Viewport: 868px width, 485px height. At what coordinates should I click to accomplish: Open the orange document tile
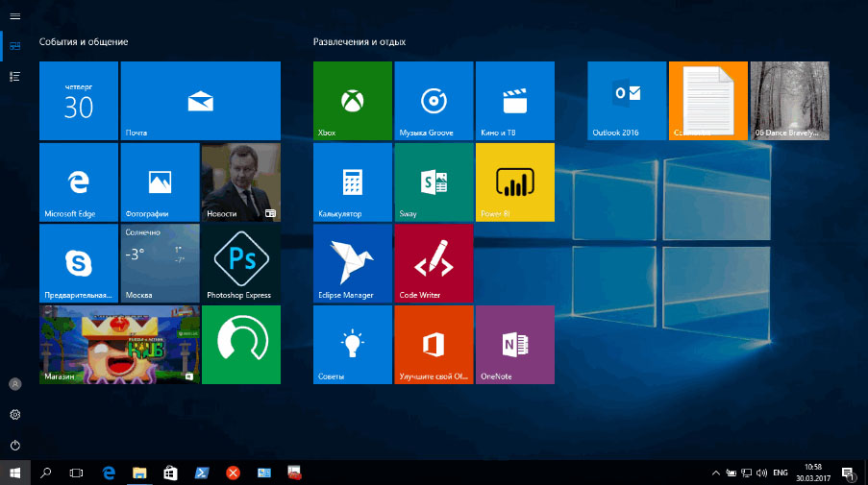[x=708, y=101]
